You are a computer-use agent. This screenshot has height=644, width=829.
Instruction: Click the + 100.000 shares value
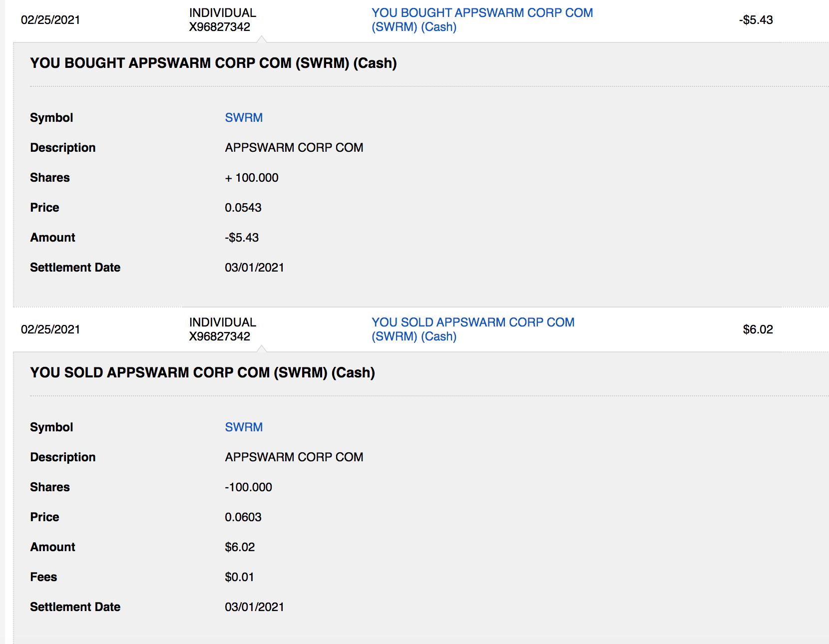tap(252, 178)
